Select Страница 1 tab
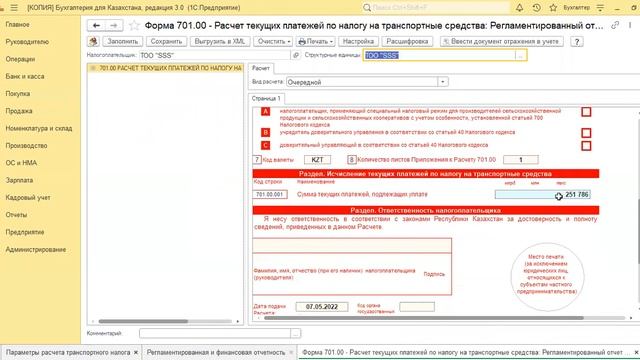This screenshot has height=360, width=640. 266,98
